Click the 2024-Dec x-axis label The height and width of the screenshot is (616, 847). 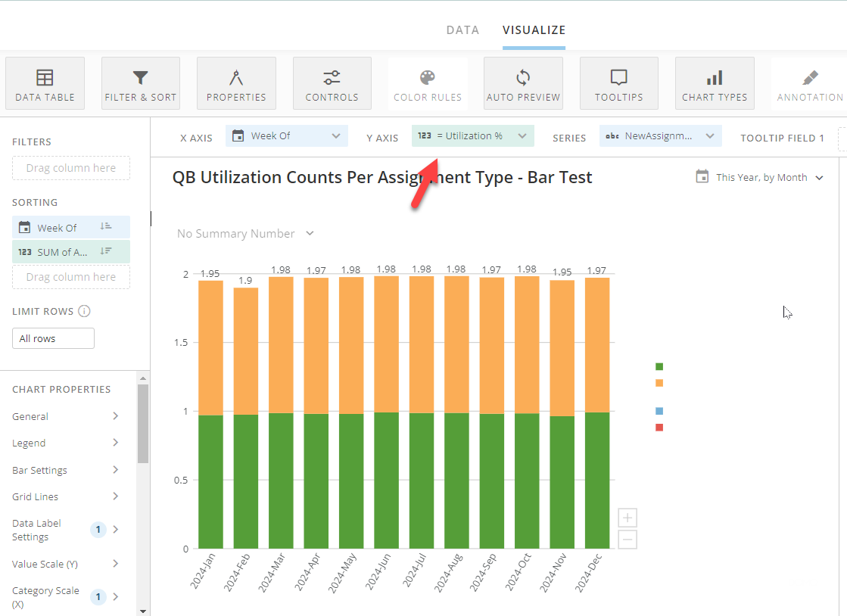tap(588, 572)
